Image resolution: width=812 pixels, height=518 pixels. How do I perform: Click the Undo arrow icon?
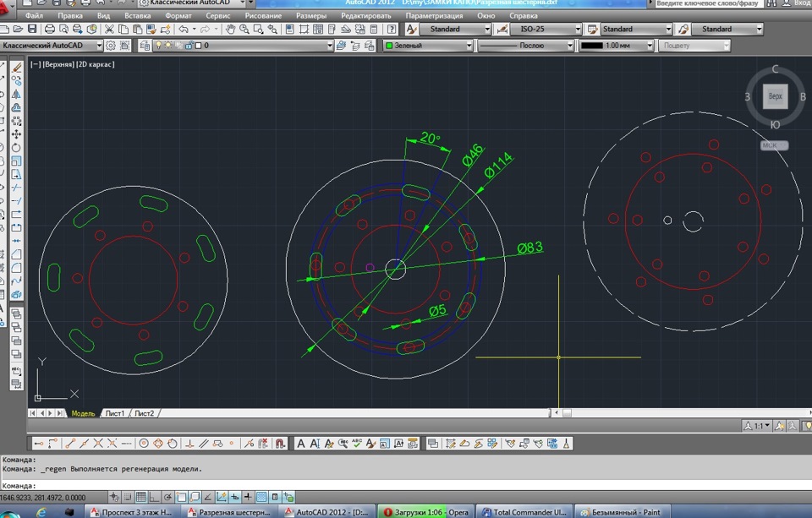pos(184,29)
